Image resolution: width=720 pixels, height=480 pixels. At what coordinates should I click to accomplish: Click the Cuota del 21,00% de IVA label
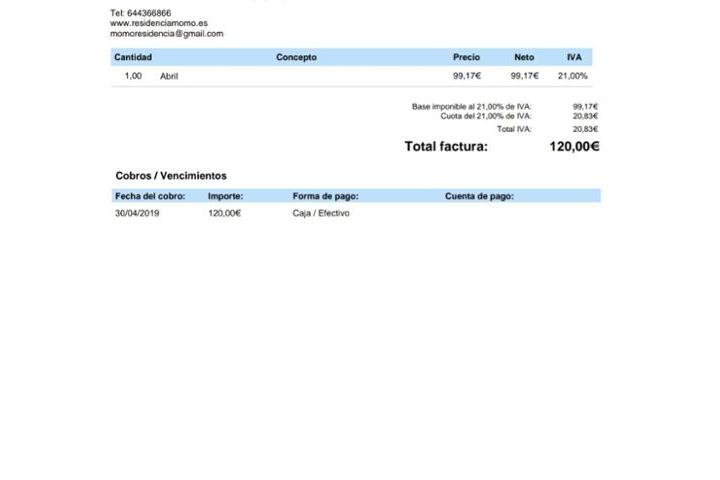coord(486,116)
